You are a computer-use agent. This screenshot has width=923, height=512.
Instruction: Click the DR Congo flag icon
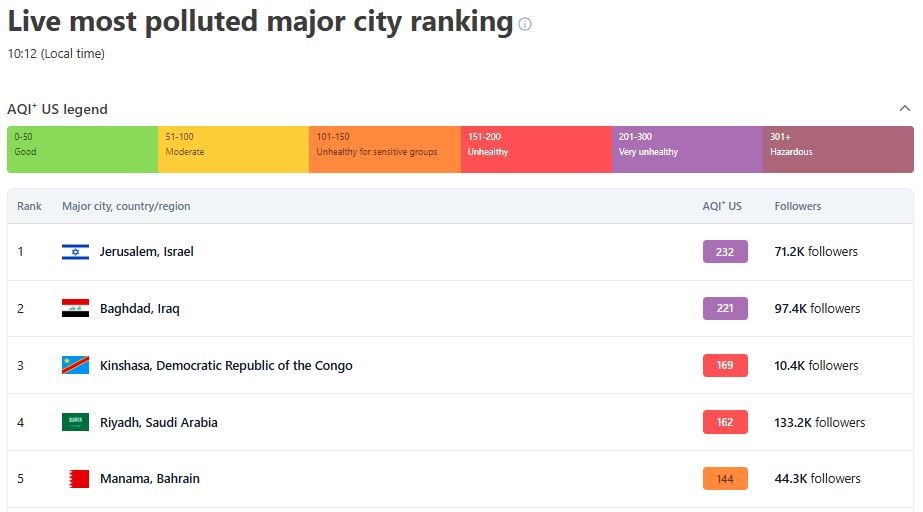click(x=75, y=365)
